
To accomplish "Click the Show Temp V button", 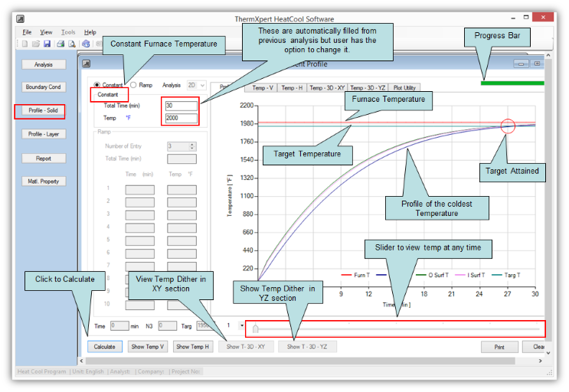I will pos(148,347).
